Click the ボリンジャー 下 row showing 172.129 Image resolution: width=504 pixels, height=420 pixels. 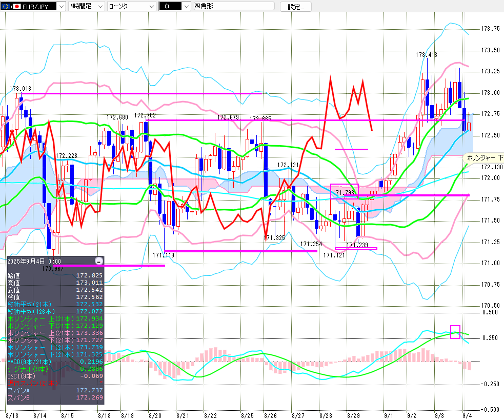click(x=55, y=326)
